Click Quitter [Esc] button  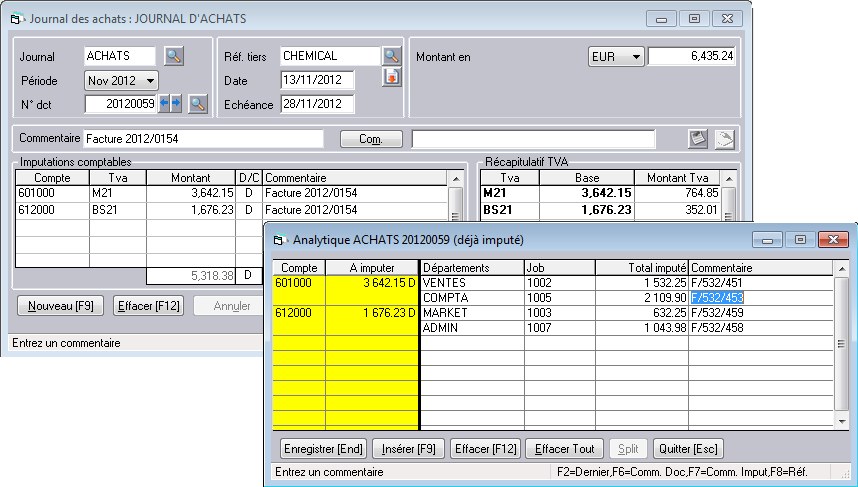(x=689, y=449)
